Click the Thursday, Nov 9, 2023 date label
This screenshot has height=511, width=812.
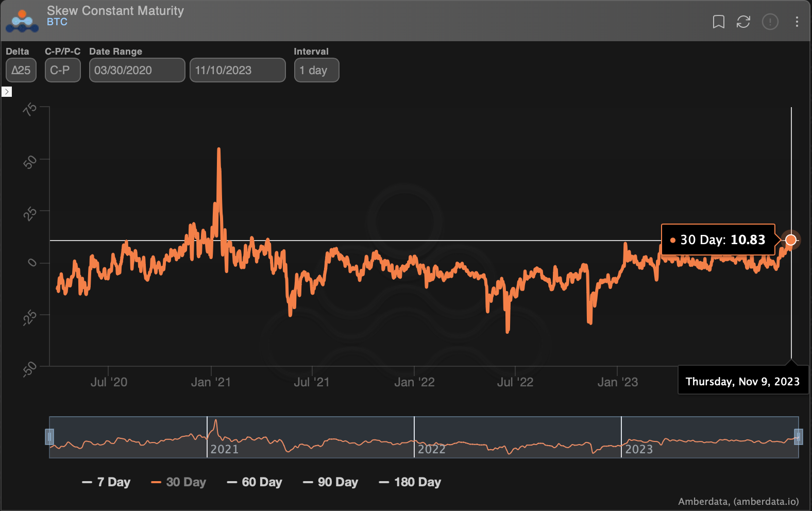743,381
